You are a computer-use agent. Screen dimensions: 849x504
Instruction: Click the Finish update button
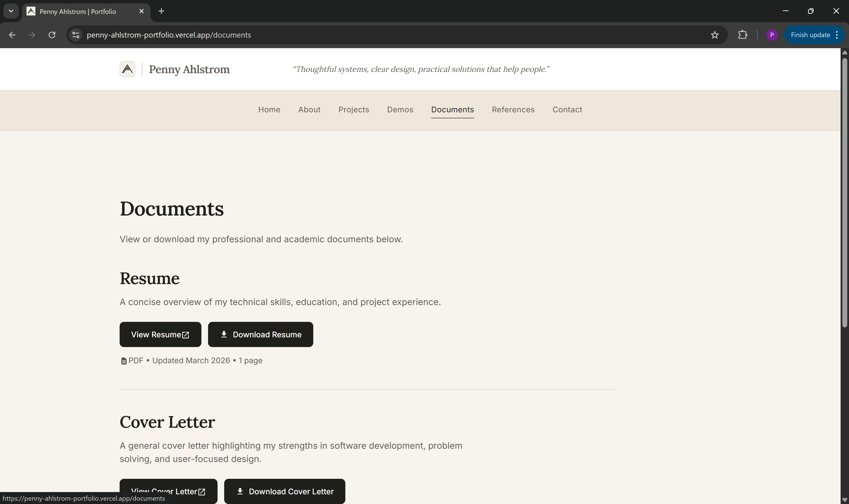click(810, 35)
